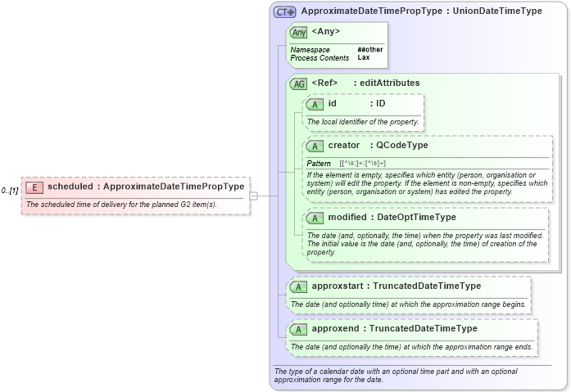Click the creator attribute description paragraph
571x392 pixels.
[x=427, y=183]
